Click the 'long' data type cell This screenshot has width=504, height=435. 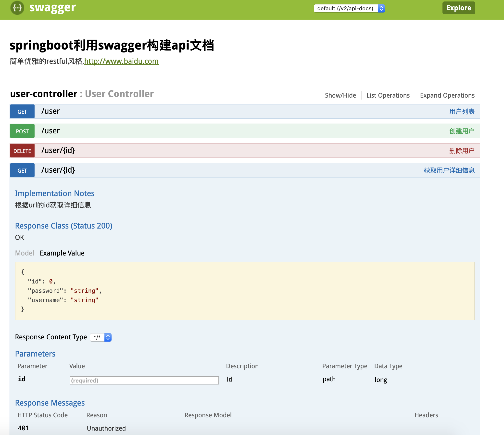pos(381,380)
